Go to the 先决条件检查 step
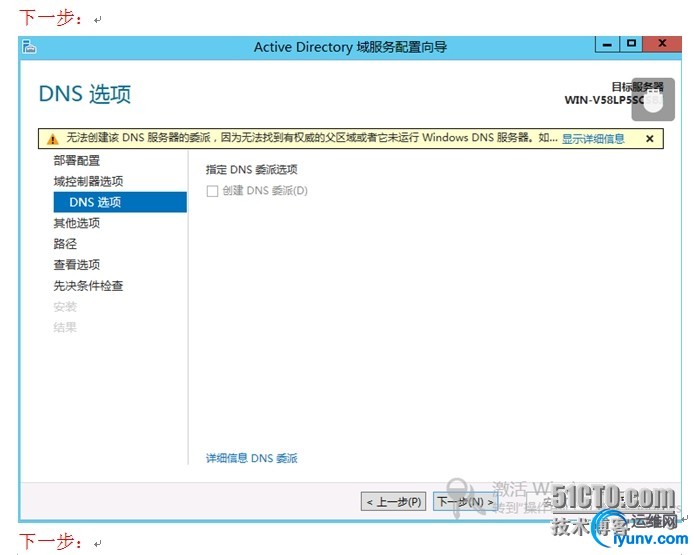 click(x=88, y=285)
